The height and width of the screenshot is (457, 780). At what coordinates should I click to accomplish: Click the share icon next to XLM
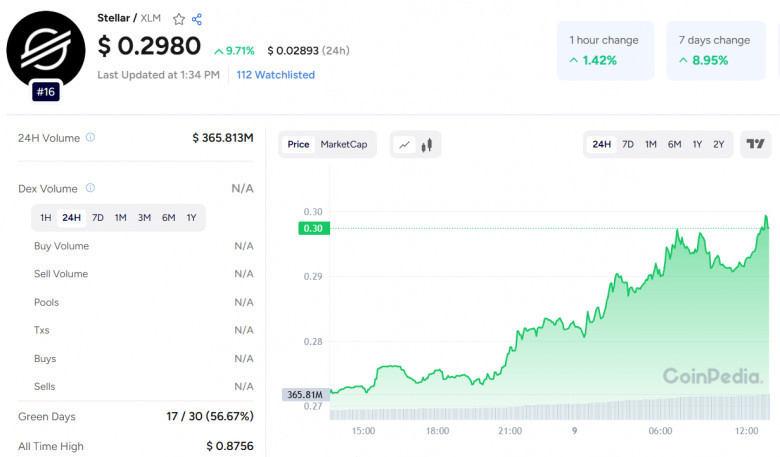[x=197, y=19]
